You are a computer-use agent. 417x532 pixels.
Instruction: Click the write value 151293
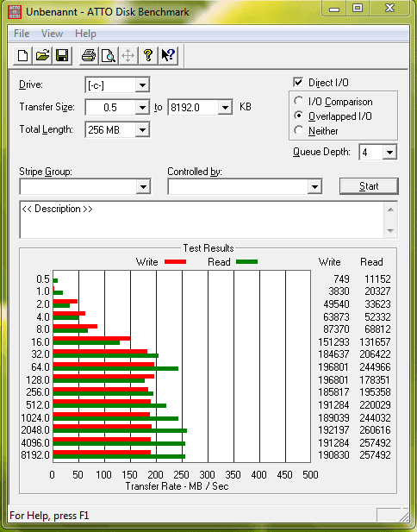coord(333,342)
